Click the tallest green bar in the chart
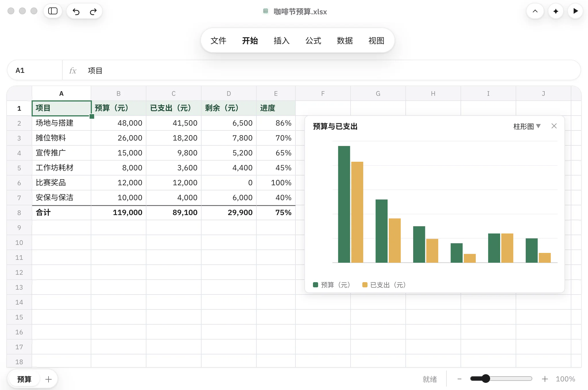 pos(344,204)
